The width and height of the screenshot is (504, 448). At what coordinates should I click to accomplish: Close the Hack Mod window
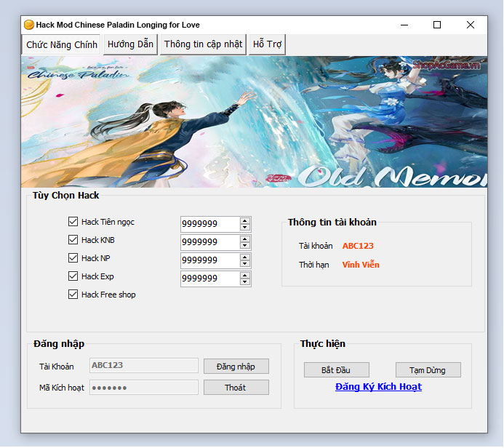pyautogui.click(x=471, y=25)
